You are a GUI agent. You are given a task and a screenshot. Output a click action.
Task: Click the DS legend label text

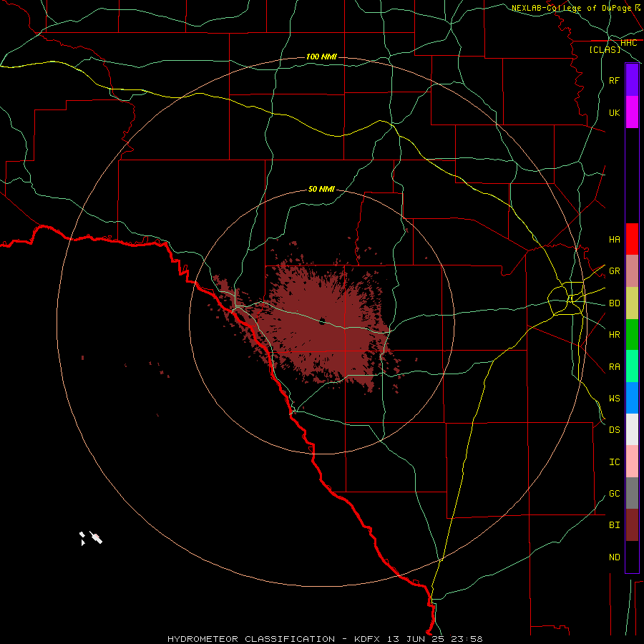coord(615,429)
